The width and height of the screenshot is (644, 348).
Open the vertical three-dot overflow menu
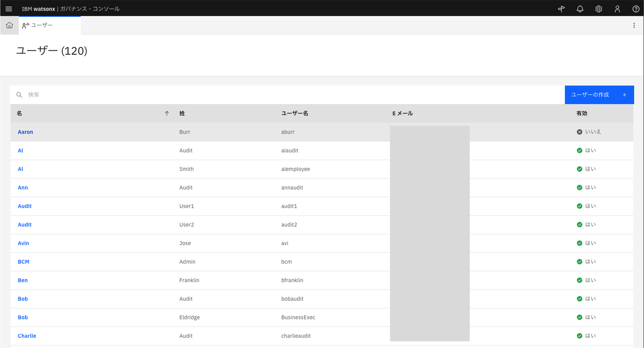pos(634,25)
